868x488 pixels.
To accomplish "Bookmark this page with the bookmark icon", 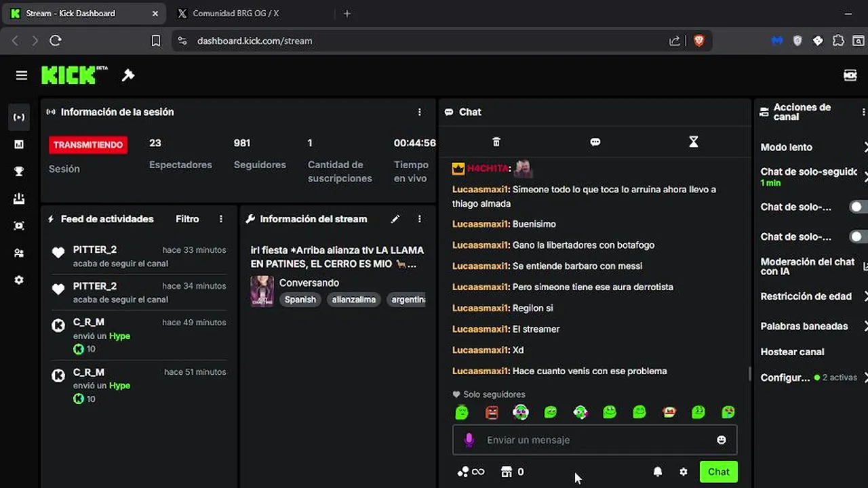I will point(155,41).
